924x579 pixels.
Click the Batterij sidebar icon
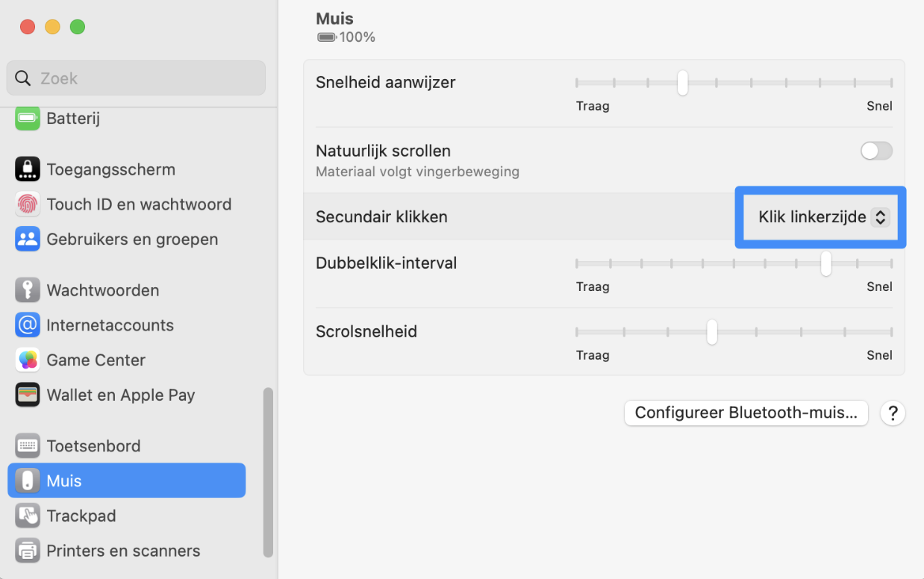coord(28,119)
